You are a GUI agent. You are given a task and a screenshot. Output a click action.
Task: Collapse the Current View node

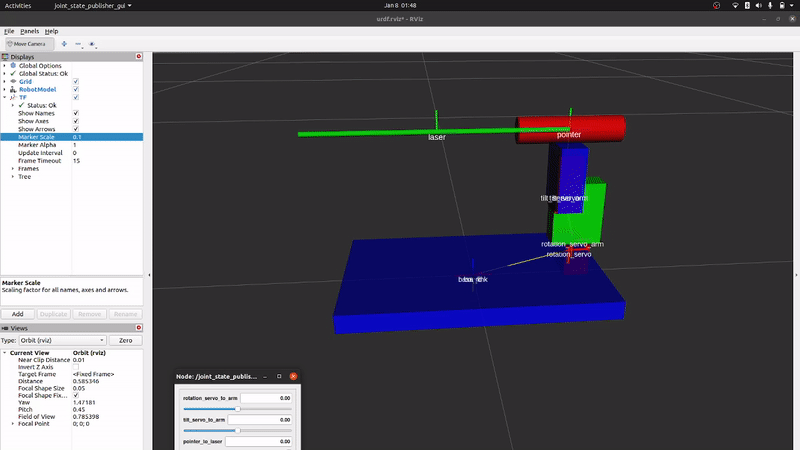[5, 353]
